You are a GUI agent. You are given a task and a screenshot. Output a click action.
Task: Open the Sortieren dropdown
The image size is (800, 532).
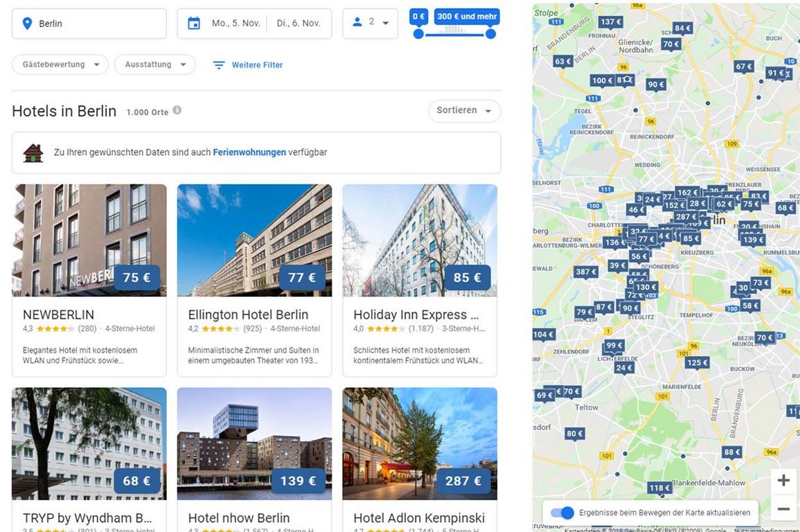(464, 111)
